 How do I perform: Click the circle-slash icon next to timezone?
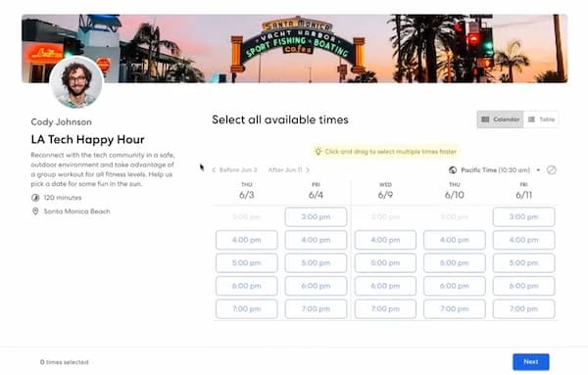[551, 170]
